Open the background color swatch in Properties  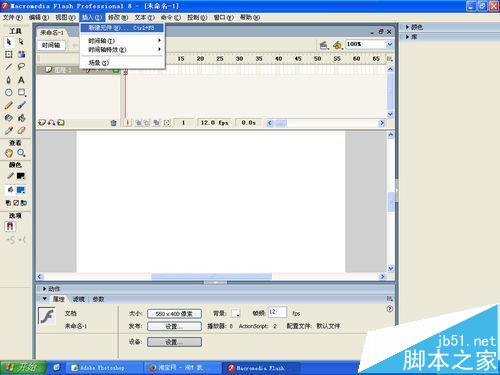point(235,313)
